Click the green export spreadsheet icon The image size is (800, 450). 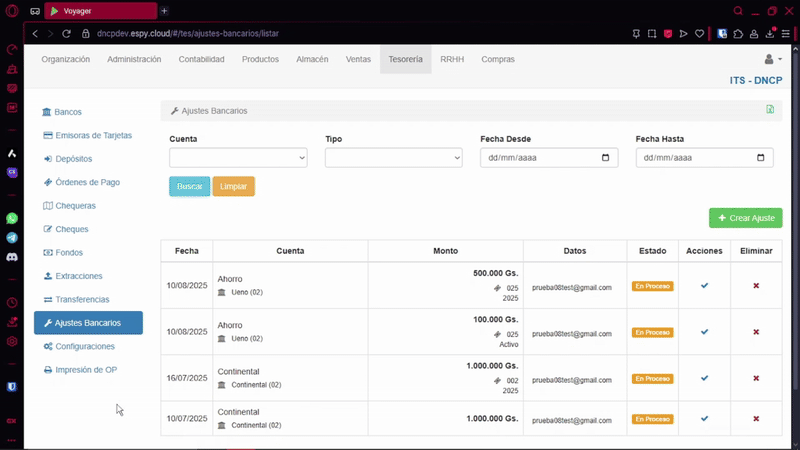pos(769,110)
